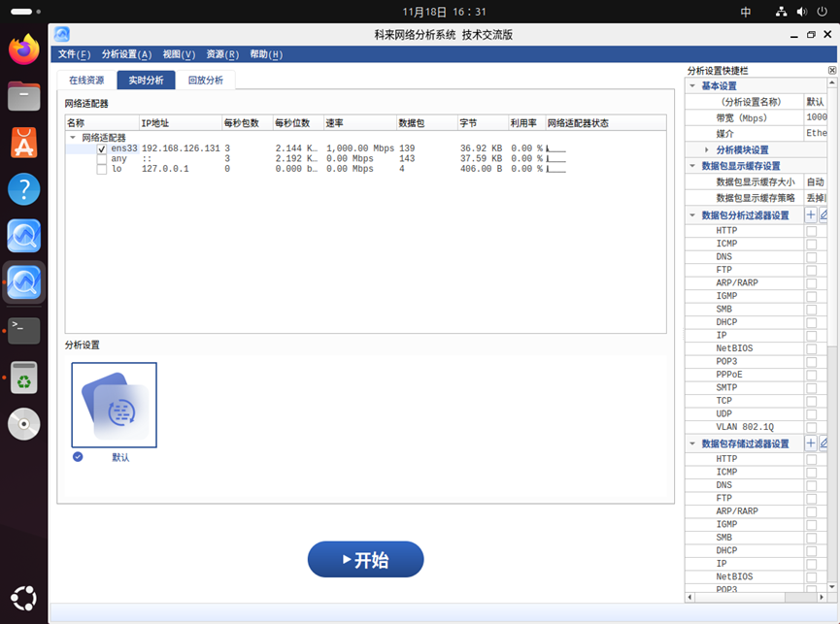Launch Firefox from the dock
This screenshot has width=840, height=624.
pos(22,49)
